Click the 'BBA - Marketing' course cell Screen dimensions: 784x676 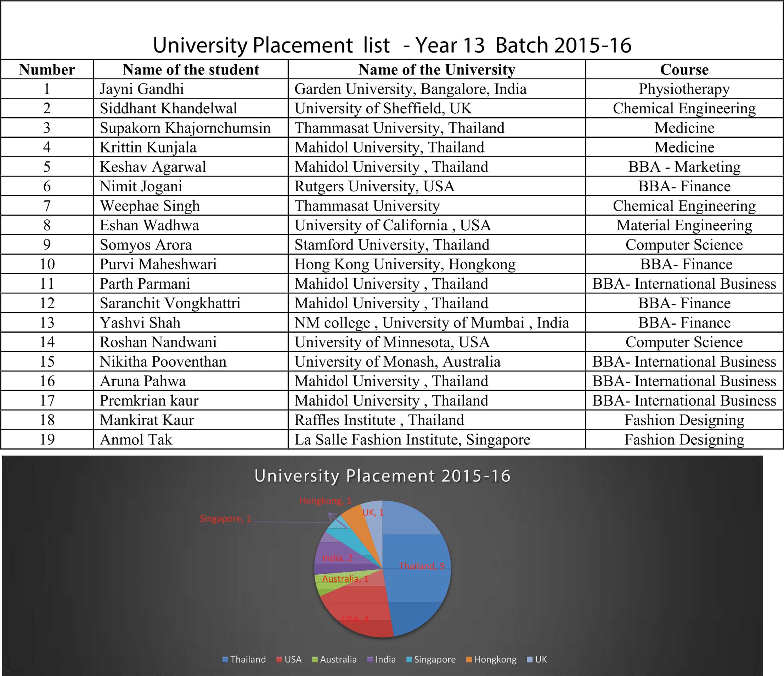[684, 167]
